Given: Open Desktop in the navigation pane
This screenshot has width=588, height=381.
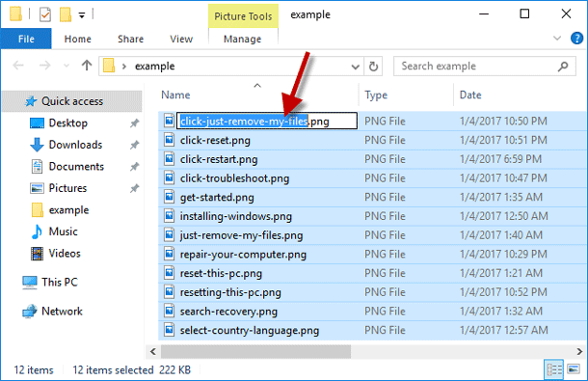Looking at the screenshot, I should click(67, 123).
